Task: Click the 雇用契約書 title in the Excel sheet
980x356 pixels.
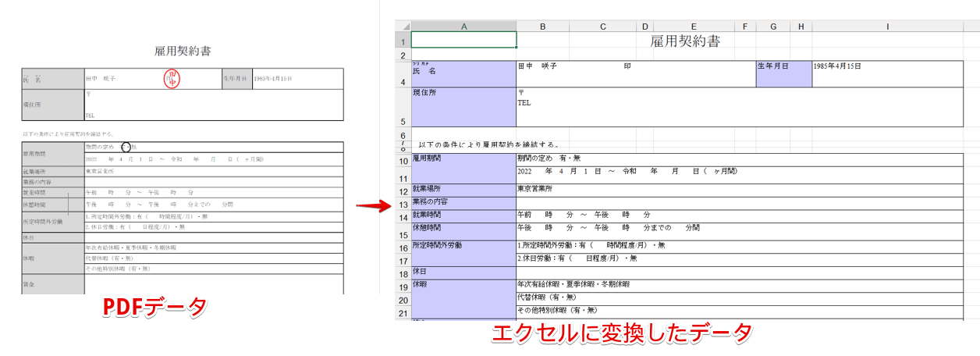Action: [x=685, y=41]
